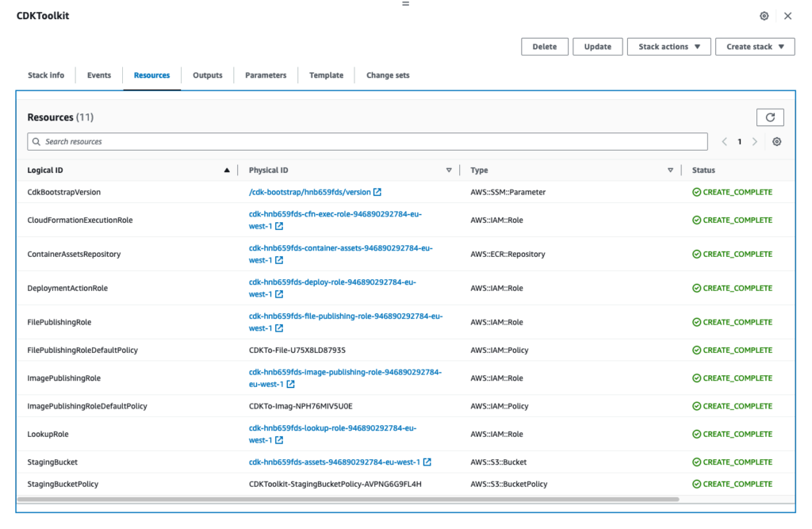
Task: Click external link icon for StagingBucket physical ID
Action: [427, 462]
